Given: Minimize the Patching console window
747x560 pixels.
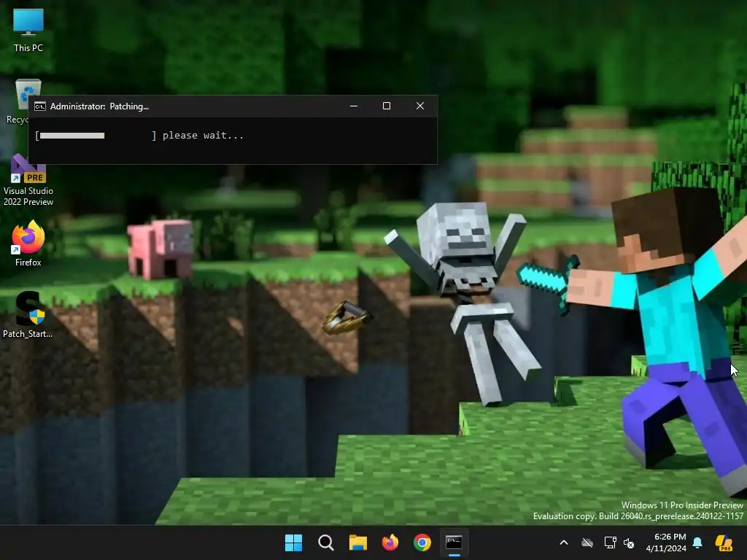Looking at the screenshot, I should (x=354, y=106).
